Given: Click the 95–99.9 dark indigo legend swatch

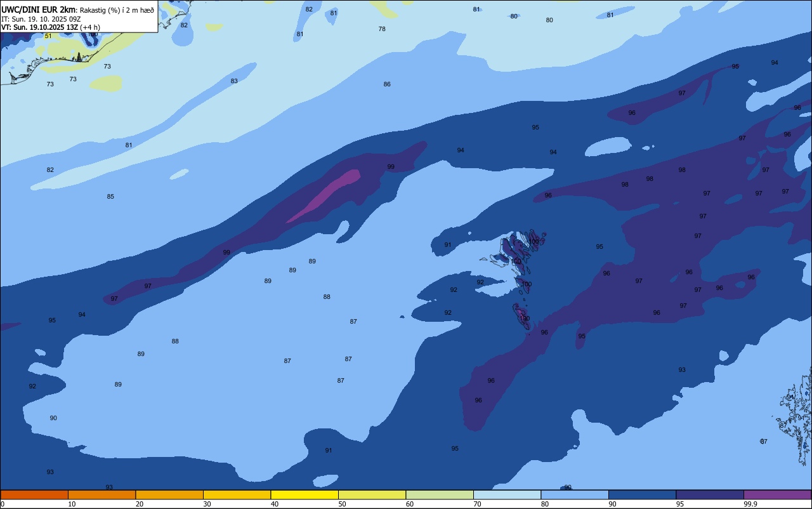Looking at the screenshot, I should coord(710,494).
